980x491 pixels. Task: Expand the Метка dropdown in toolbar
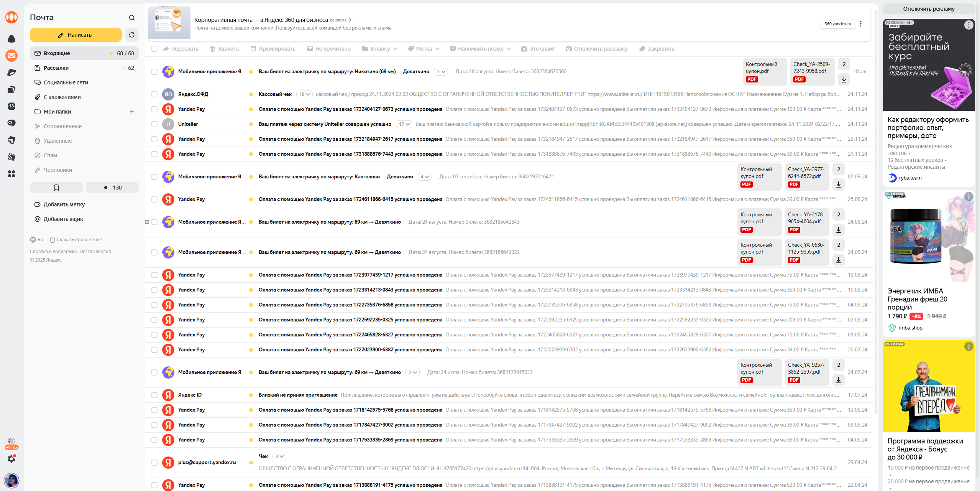tap(424, 49)
